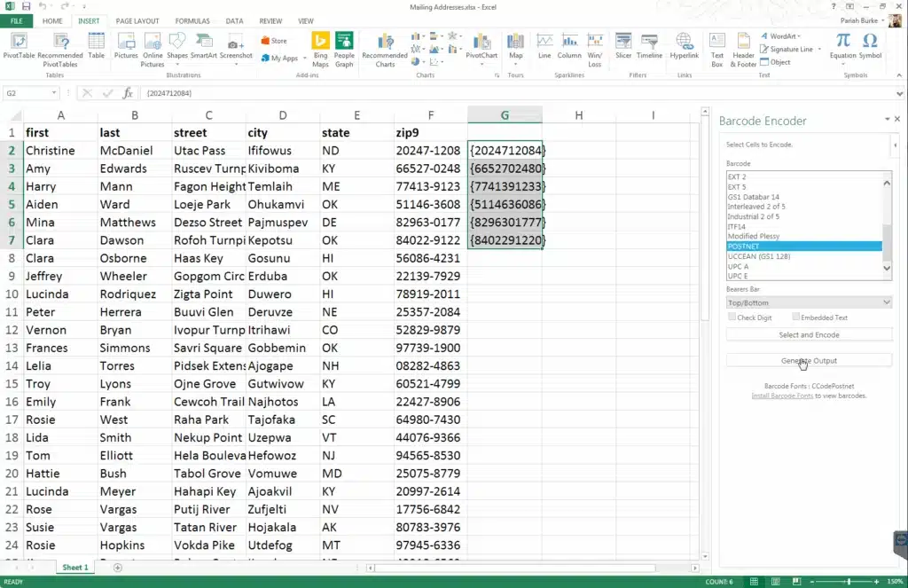The width and height of the screenshot is (908, 588).
Task: Toggle the Embedded Text checkbox
Action: (796, 317)
